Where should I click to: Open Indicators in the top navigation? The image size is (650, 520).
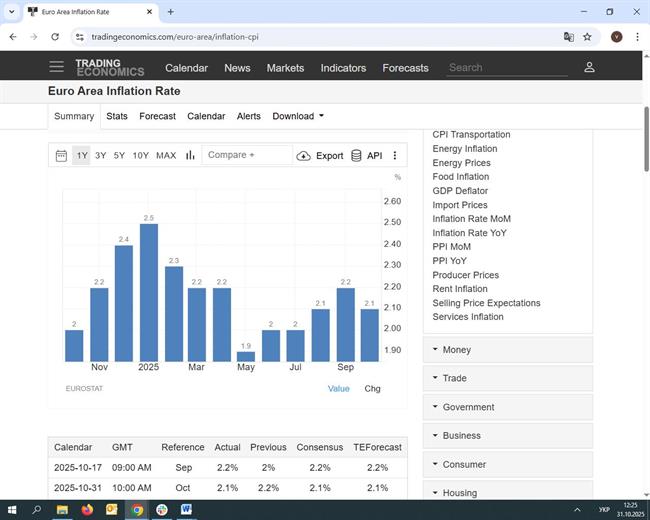(x=343, y=68)
